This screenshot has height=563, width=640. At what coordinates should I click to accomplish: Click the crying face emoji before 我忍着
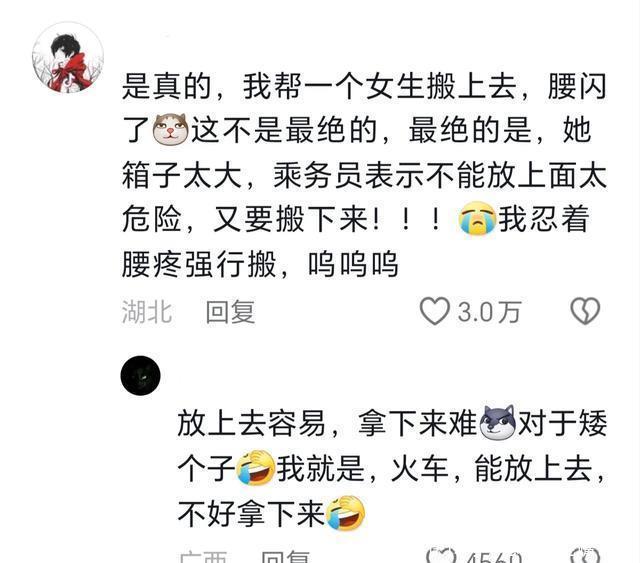477,219
